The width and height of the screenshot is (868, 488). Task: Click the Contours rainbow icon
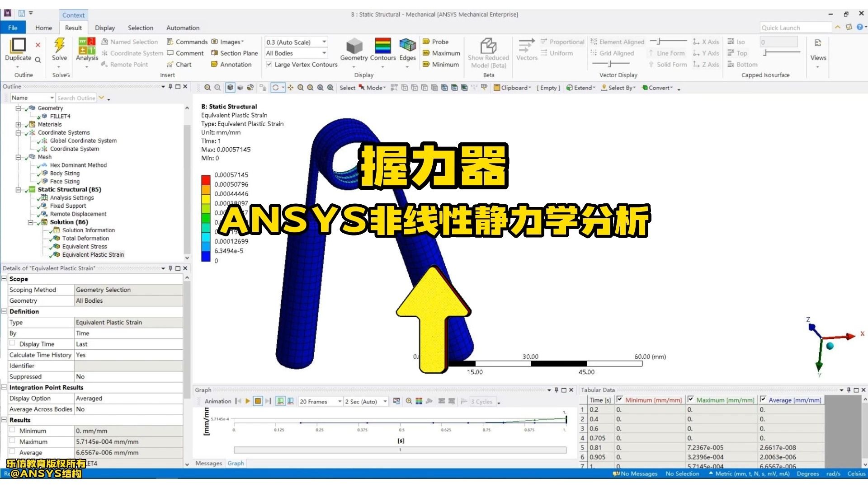coord(383,46)
